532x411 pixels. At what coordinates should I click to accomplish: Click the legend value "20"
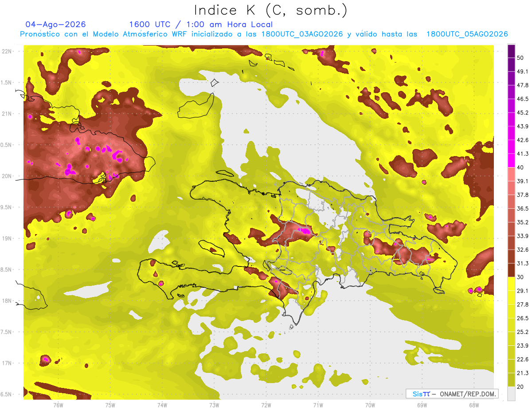(521, 387)
